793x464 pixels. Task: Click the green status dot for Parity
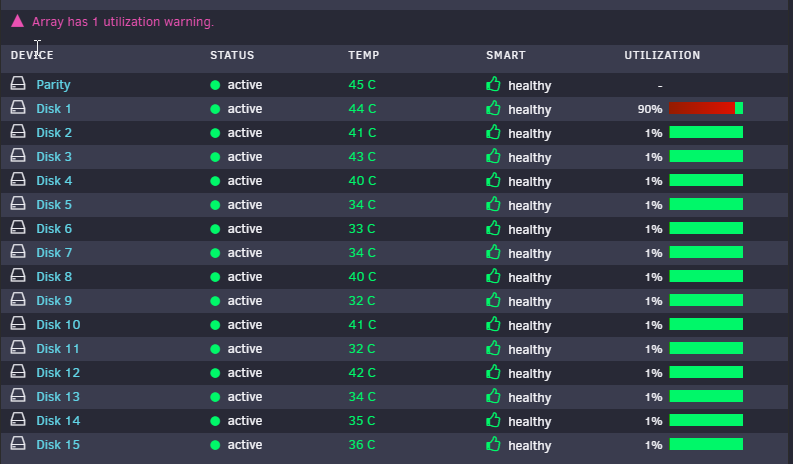[215, 85]
